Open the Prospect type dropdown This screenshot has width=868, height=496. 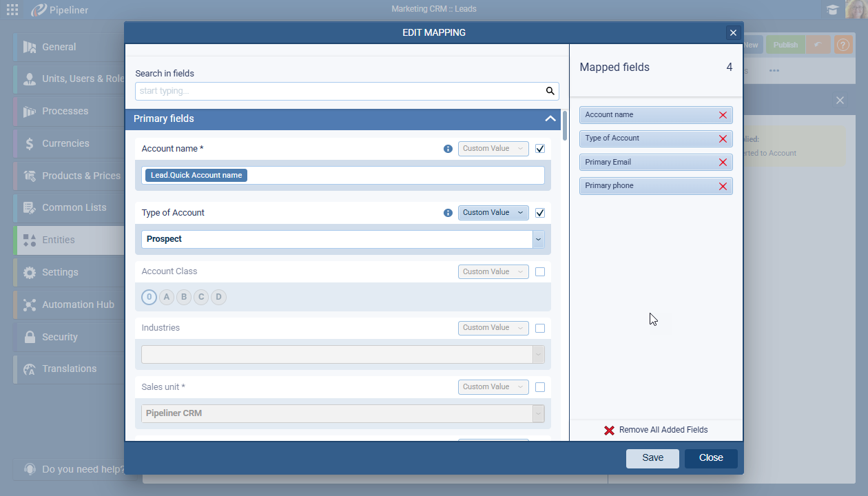(x=538, y=240)
